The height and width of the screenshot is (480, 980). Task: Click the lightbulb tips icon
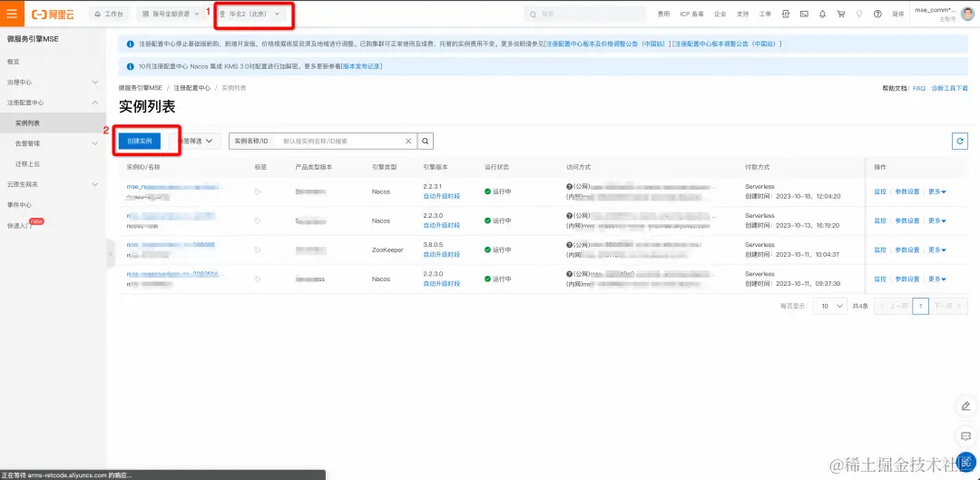coord(859,14)
